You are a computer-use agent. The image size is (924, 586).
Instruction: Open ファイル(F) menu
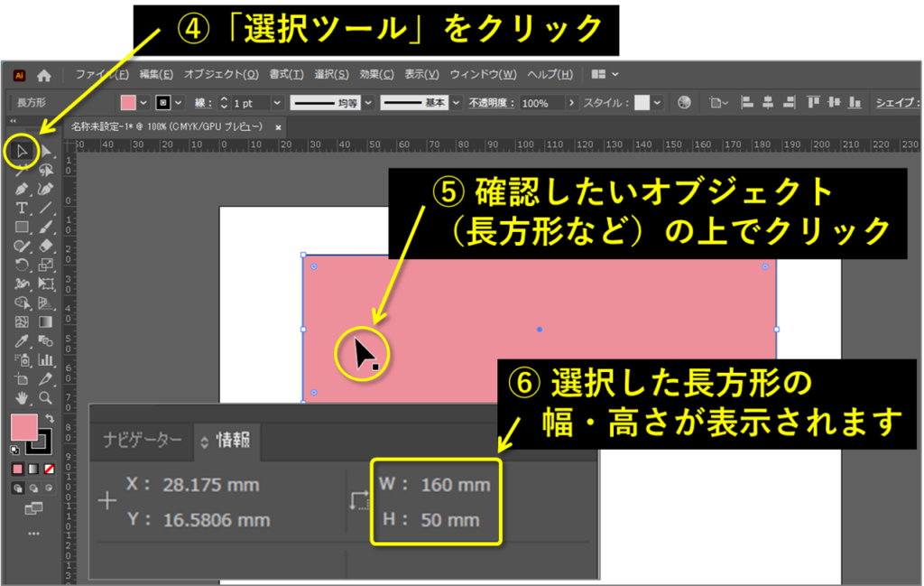tap(102, 74)
